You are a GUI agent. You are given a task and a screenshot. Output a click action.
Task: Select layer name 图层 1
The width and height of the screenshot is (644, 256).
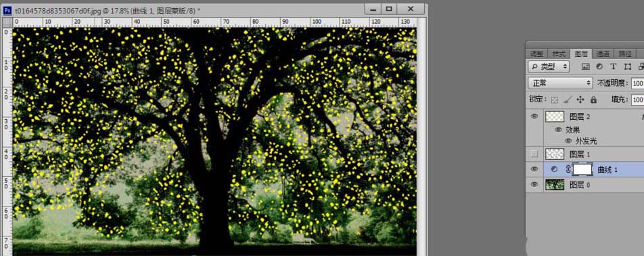[580, 154]
